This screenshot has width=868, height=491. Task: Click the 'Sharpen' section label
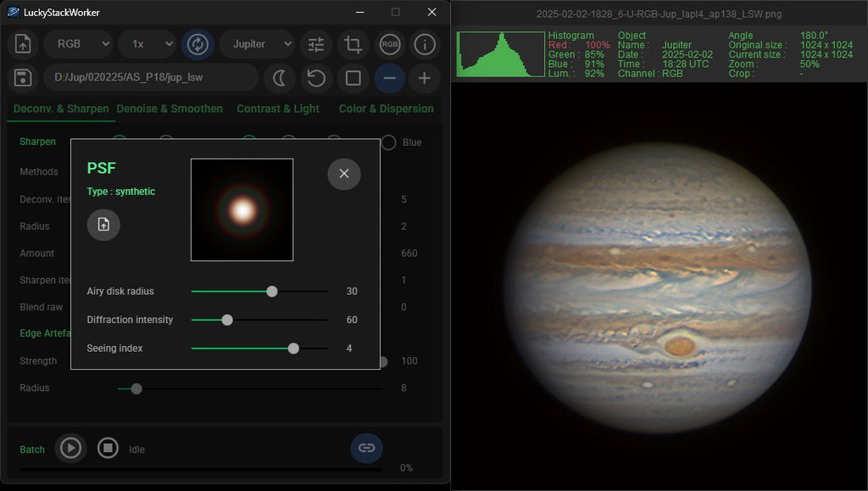click(37, 142)
